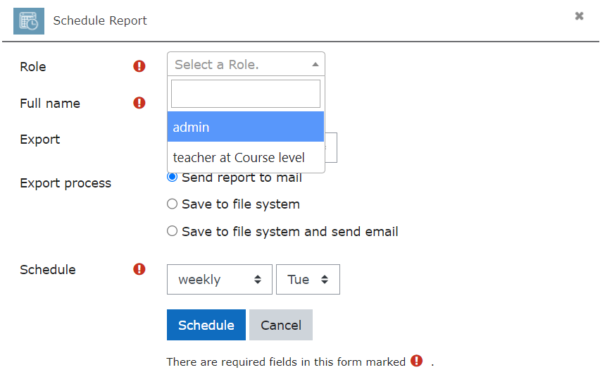Click the required icon beside Schedule label
The width and height of the screenshot is (600, 377).
139,269
